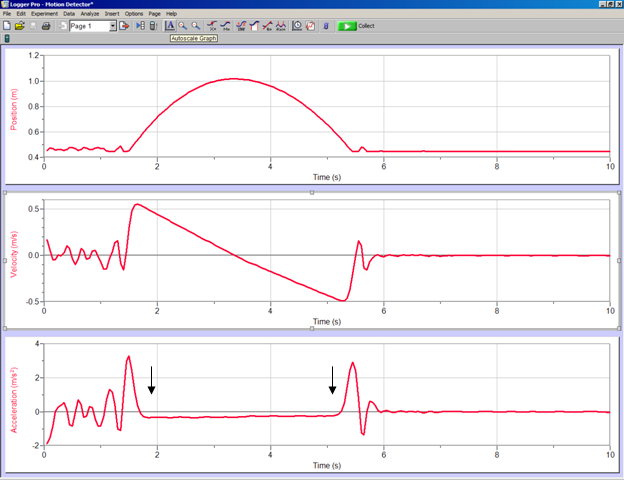Open the Analyze menu

coord(90,13)
